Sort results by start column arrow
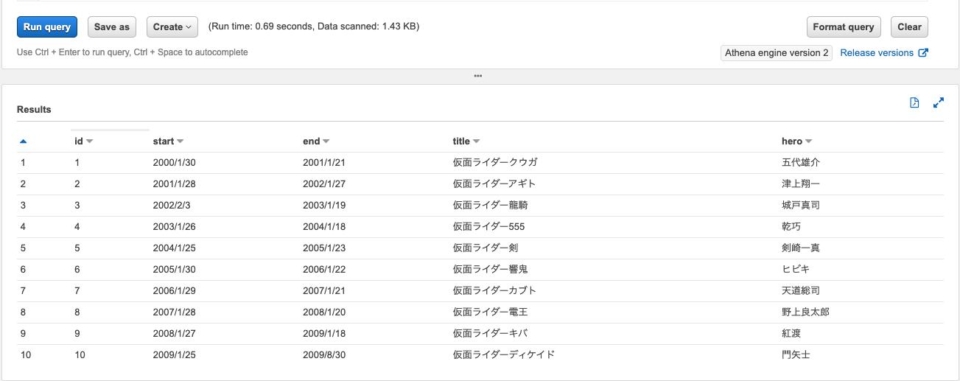Image resolution: width=960 pixels, height=381 pixels. (180, 141)
